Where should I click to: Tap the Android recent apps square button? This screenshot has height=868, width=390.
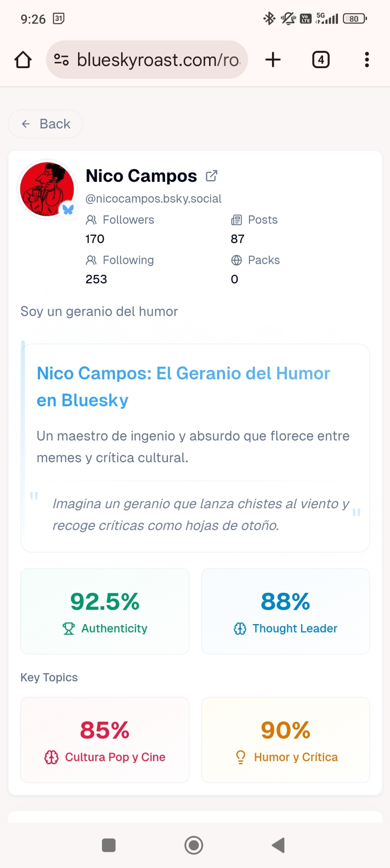108,845
